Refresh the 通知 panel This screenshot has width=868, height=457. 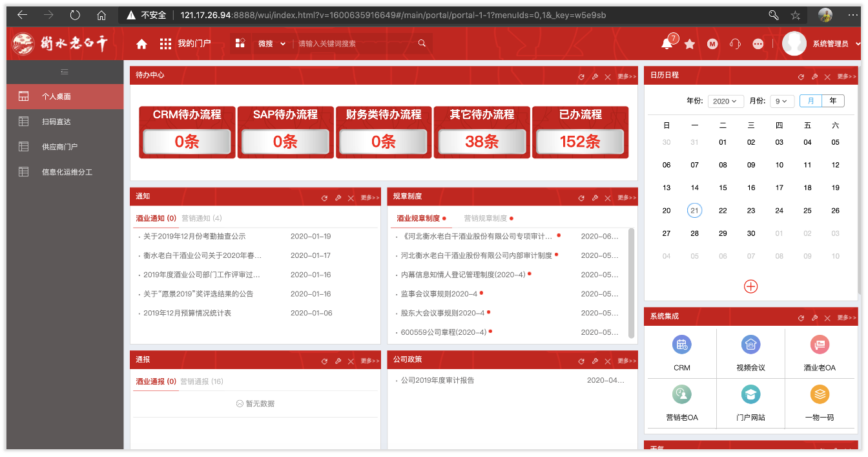click(324, 198)
